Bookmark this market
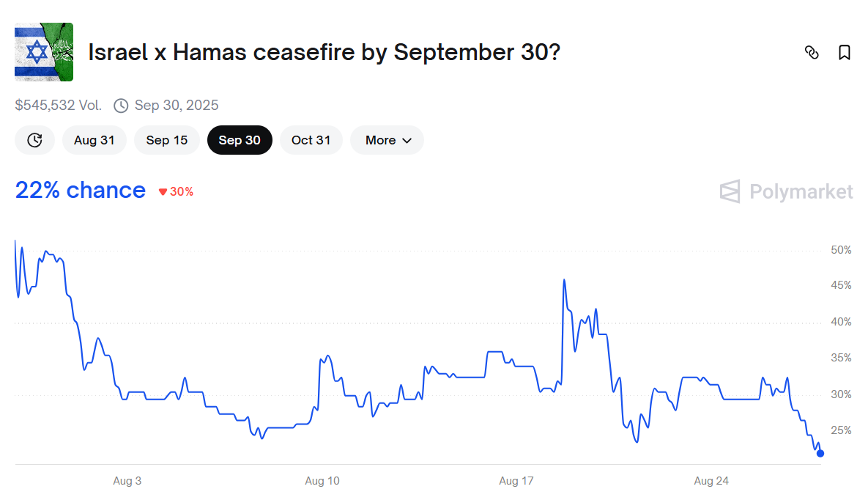 pyautogui.click(x=845, y=52)
